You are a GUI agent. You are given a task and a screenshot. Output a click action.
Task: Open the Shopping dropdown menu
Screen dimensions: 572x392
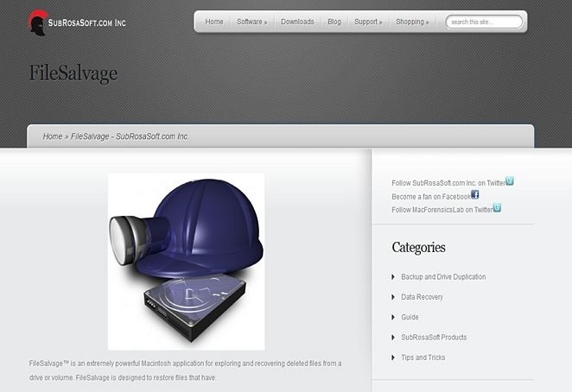tap(412, 22)
